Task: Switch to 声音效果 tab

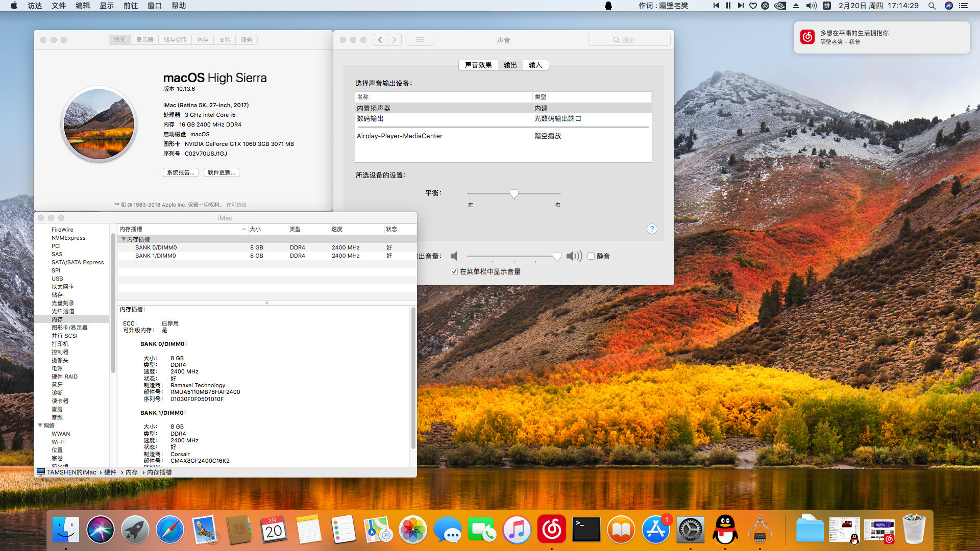Action: [478, 65]
